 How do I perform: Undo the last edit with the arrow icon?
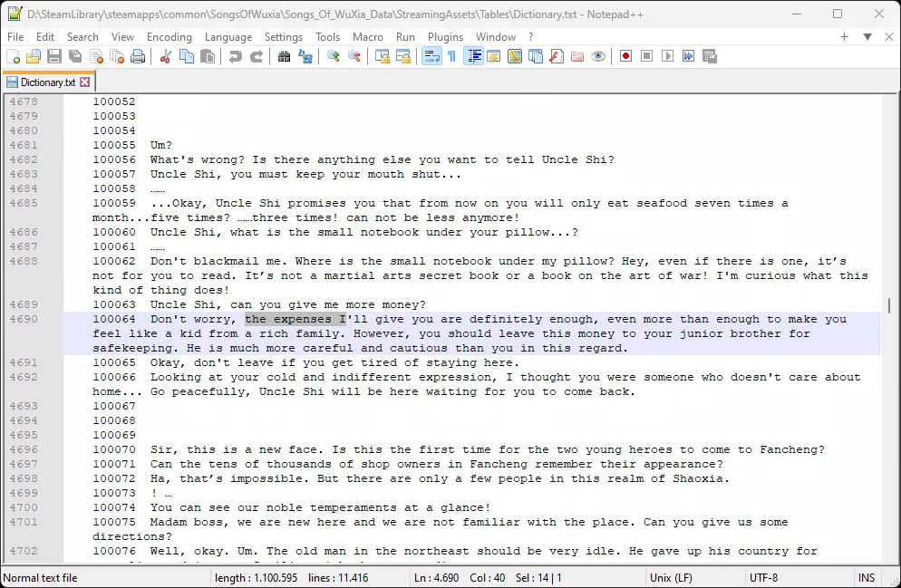pos(236,56)
